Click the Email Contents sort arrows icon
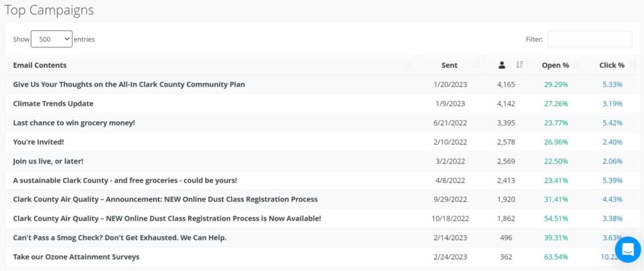 point(408,65)
